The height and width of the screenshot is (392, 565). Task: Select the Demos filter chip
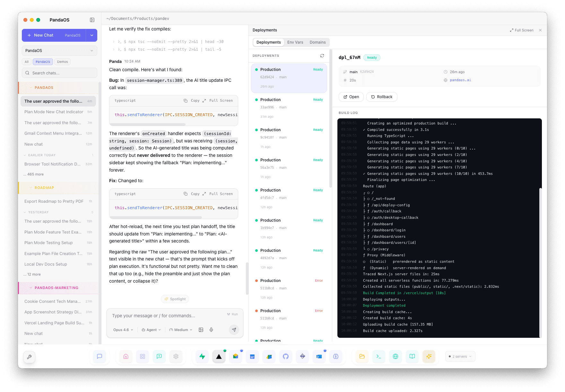[x=62, y=62]
